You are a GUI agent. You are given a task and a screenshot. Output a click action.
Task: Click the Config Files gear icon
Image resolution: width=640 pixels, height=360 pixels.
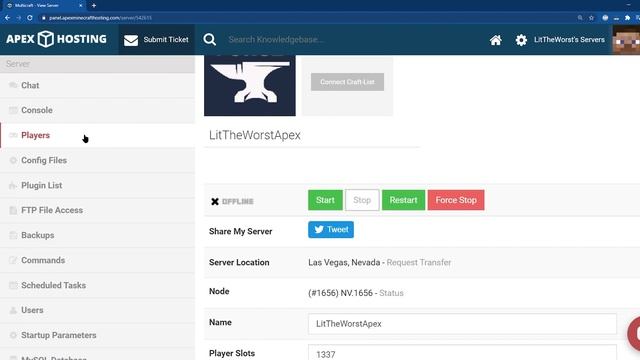point(13,160)
